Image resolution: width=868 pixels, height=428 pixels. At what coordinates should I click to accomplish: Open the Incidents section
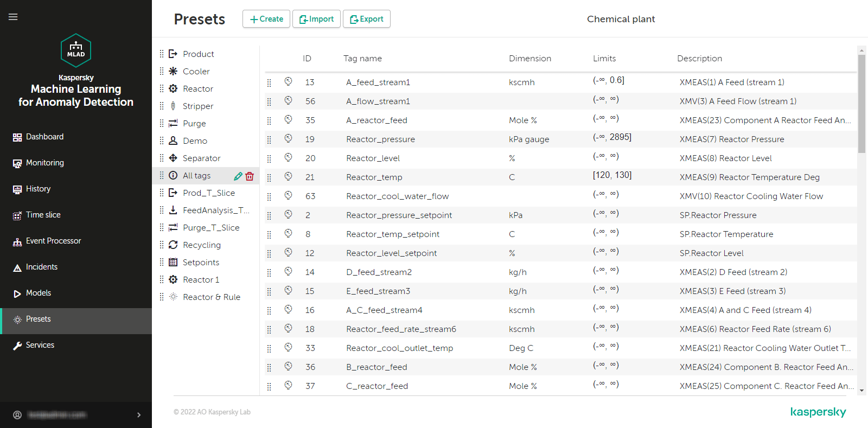click(x=76, y=267)
